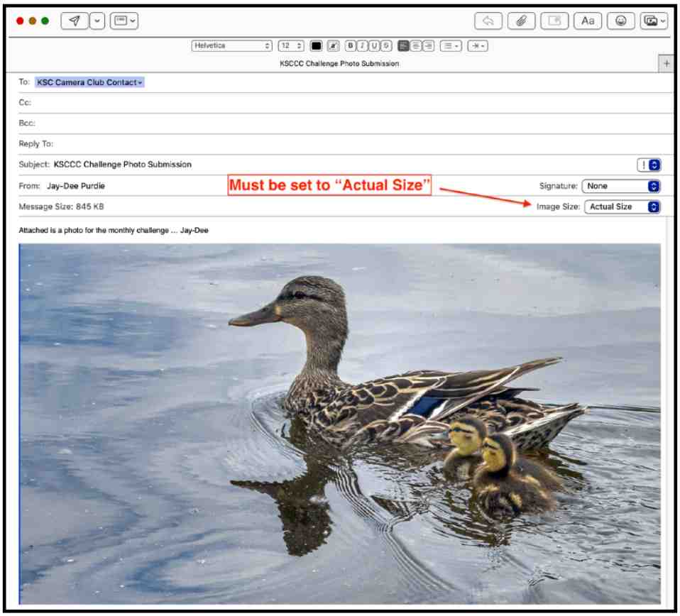Open the list style bullet menu
This screenshot has width=680, height=616.
tap(450, 46)
